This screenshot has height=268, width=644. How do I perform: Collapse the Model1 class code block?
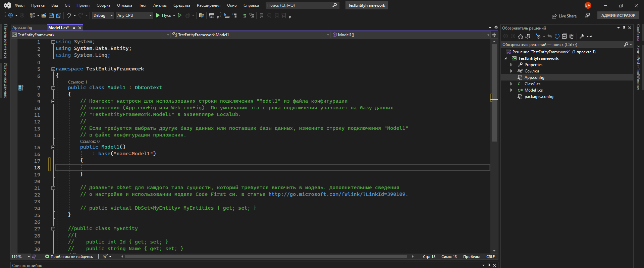[53, 88]
